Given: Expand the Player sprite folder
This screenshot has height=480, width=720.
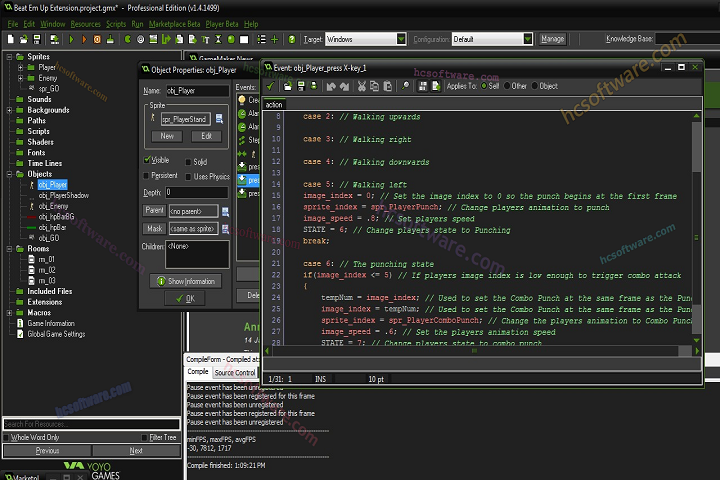Looking at the screenshot, I should pos(20,67).
